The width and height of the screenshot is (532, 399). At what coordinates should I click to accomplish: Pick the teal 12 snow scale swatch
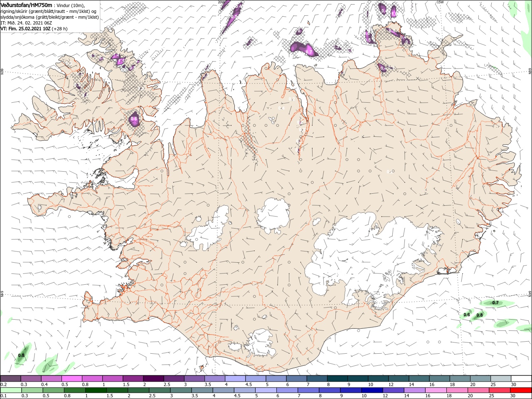tap(399, 378)
